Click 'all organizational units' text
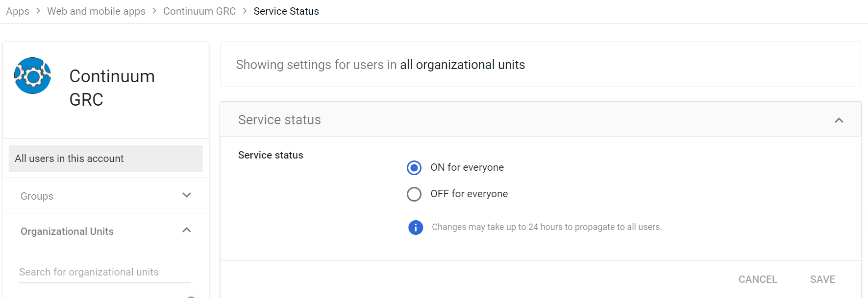Screen dimensions: 868x298 462,65
